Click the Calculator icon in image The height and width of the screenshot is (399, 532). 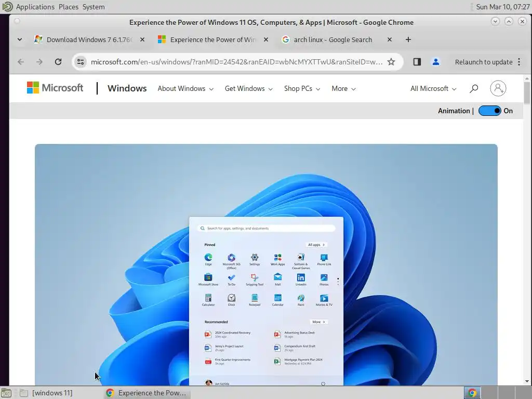(208, 298)
